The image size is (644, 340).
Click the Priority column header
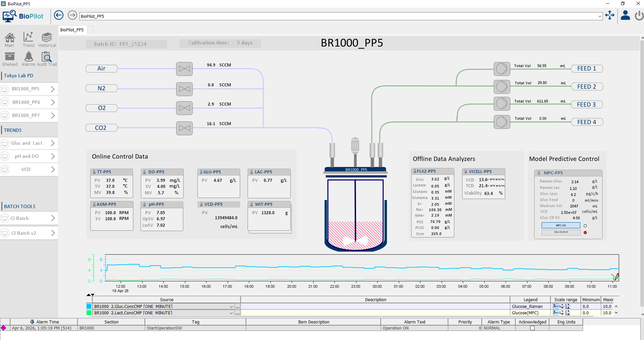(465, 322)
